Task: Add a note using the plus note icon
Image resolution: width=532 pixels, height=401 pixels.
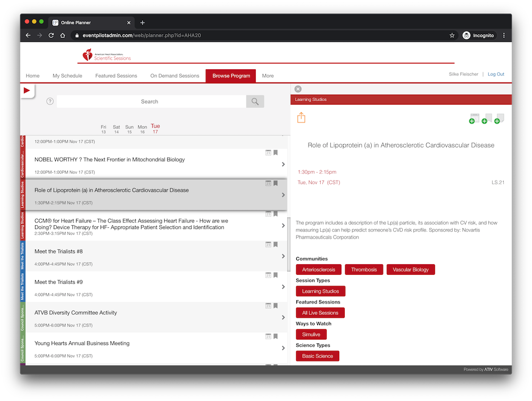Action: (500, 119)
